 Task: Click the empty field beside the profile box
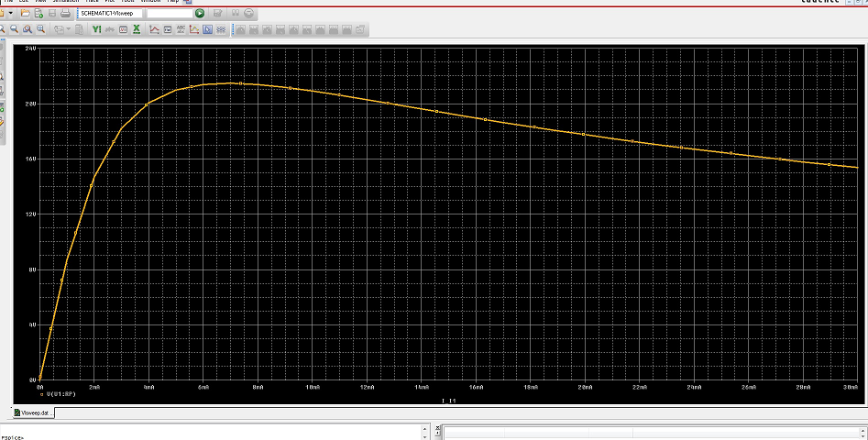pyautogui.click(x=170, y=13)
